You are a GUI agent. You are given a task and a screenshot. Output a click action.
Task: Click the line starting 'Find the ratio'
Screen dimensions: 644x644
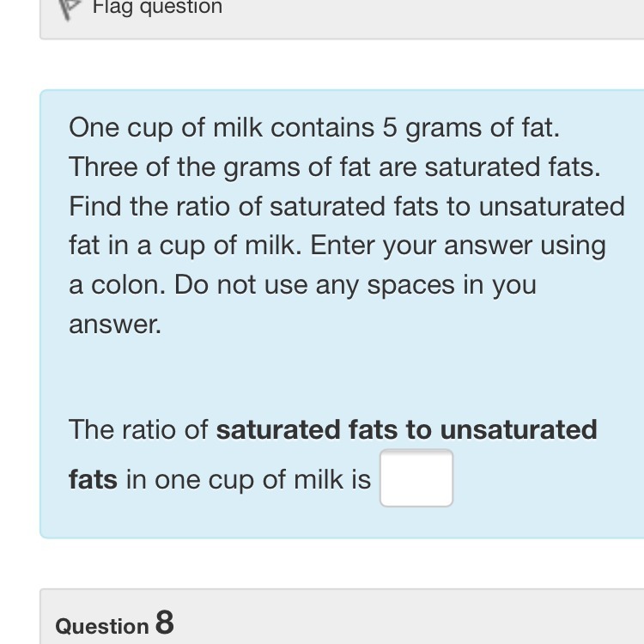347,206
